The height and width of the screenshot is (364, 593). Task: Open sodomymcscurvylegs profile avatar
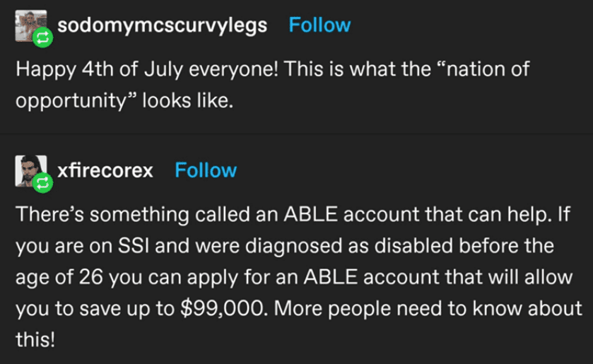(30, 25)
